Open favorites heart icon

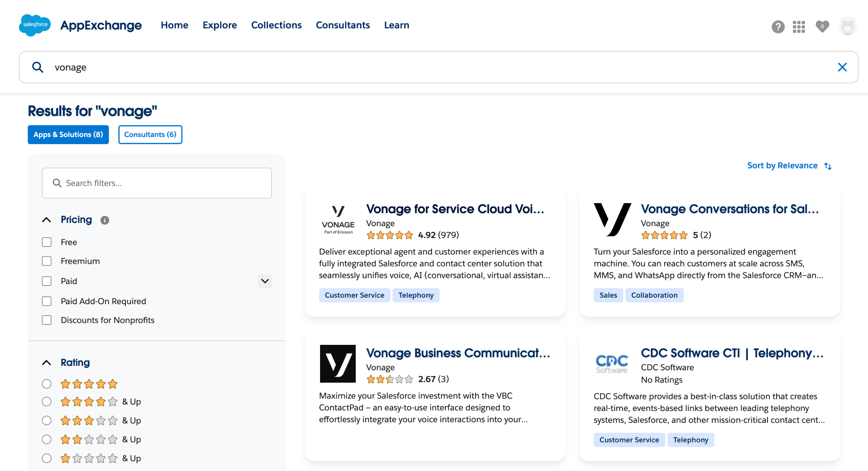822,26
